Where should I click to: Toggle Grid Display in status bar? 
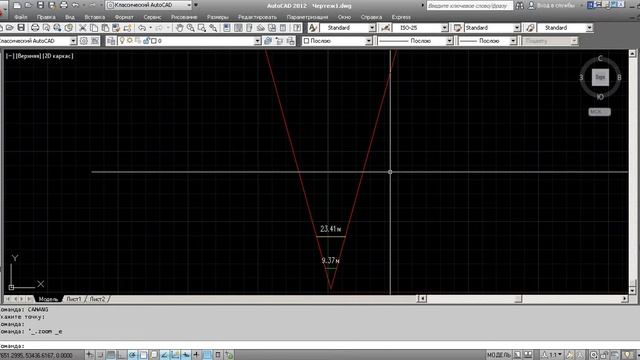[x=111, y=355]
